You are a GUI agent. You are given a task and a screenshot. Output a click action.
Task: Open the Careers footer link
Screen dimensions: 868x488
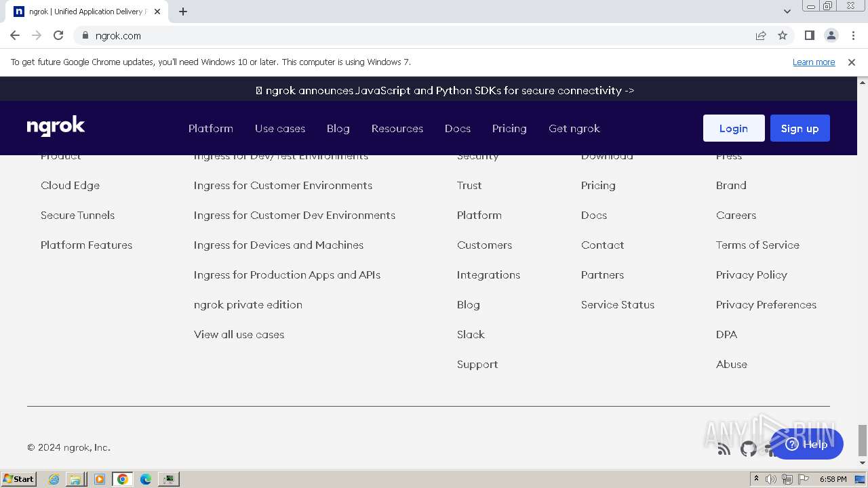[x=736, y=215]
